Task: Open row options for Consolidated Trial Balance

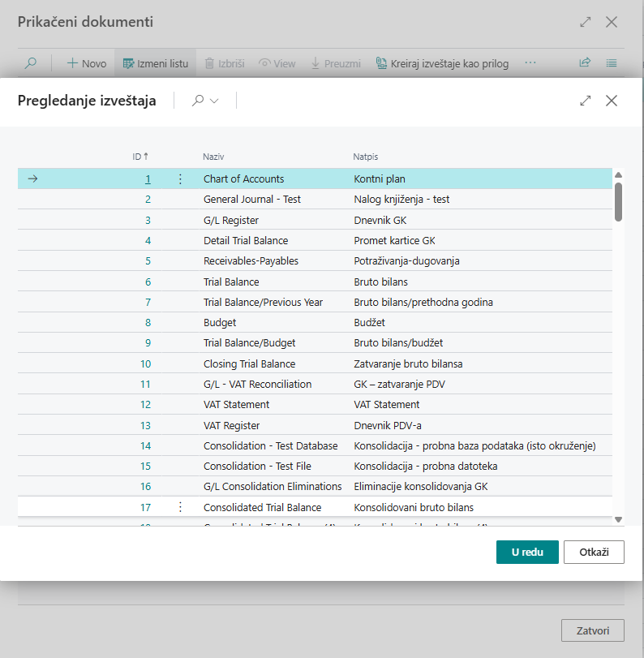Action: pyautogui.click(x=180, y=507)
